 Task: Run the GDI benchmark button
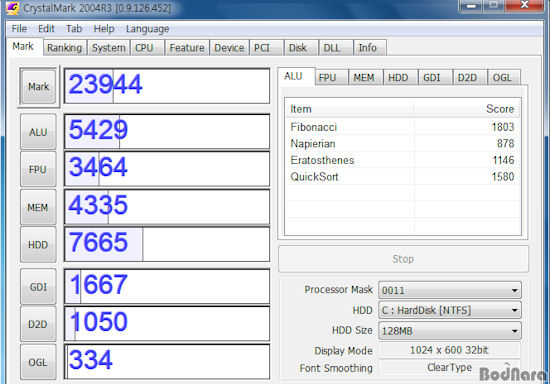click(38, 287)
